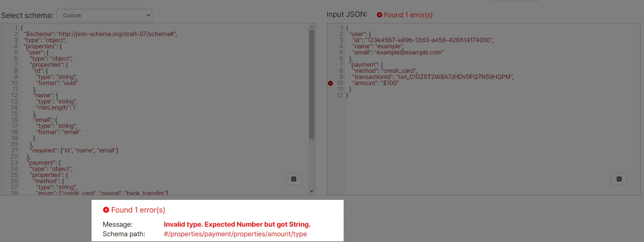This screenshot has width=644, height=242.
Task: Click the "Found 1 error(s)" text above Input JSON
Action: [408, 15]
